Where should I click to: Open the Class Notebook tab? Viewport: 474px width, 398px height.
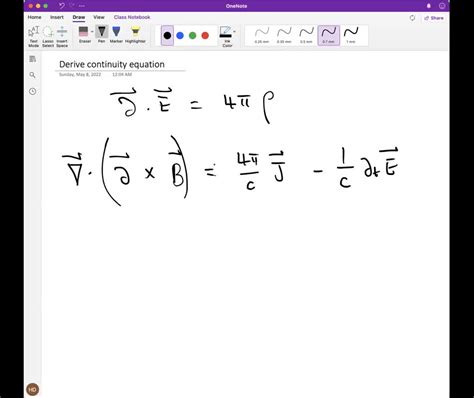[x=132, y=17]
